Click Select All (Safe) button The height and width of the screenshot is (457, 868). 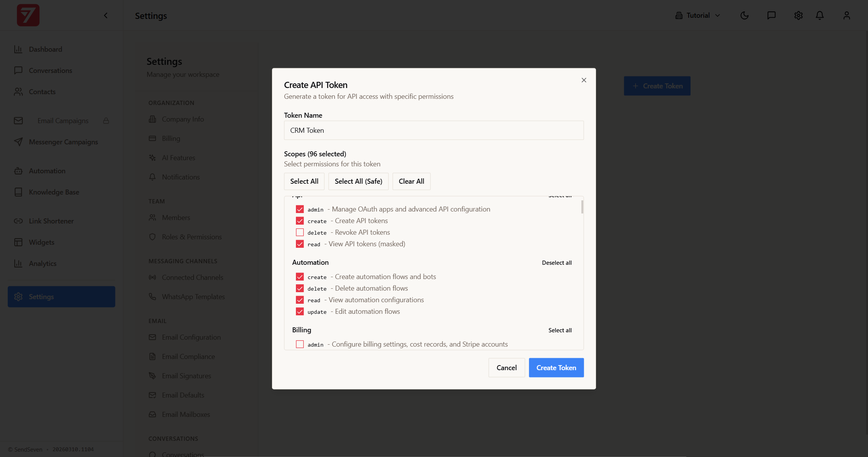(358, 181)
